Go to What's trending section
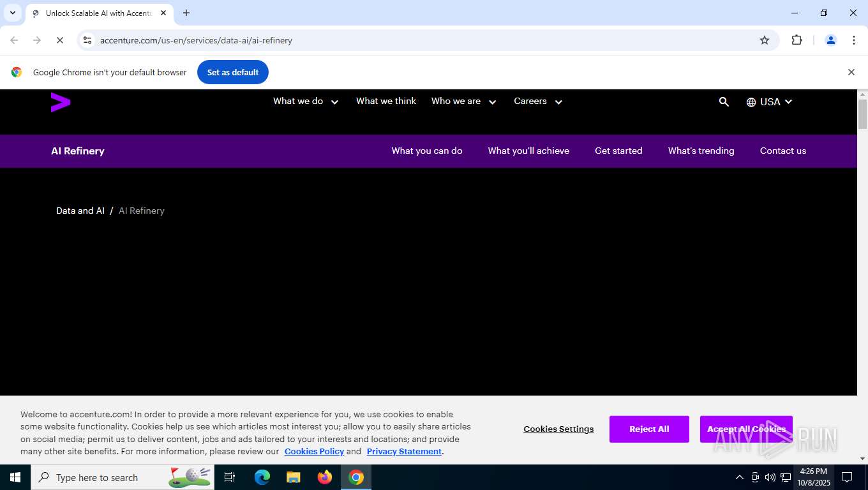 point(701,151)
